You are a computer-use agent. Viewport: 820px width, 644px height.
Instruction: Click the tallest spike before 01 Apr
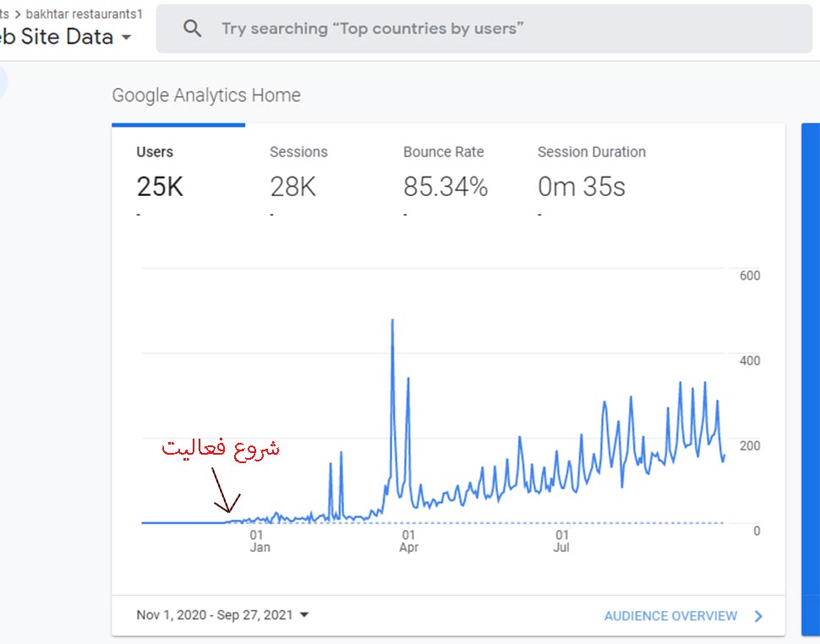click(x=392, y=322)
